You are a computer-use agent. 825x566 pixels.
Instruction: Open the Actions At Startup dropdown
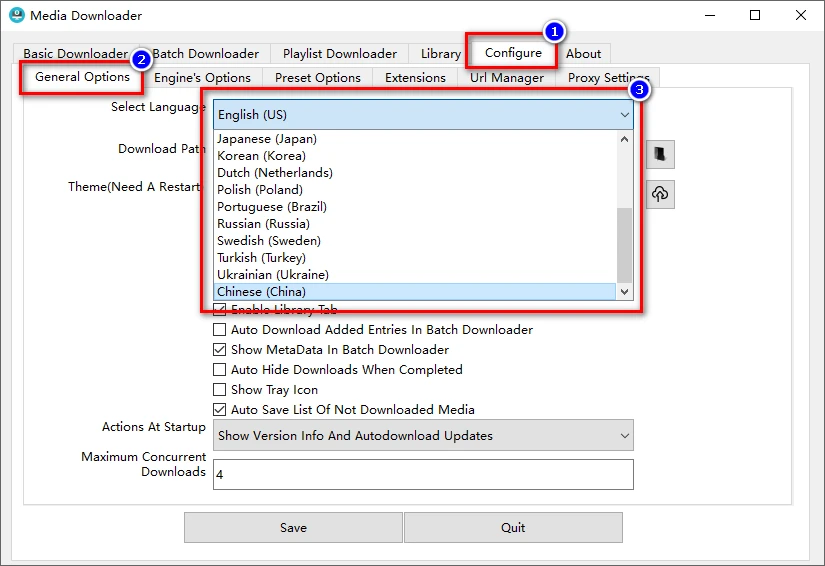(423, 436)
